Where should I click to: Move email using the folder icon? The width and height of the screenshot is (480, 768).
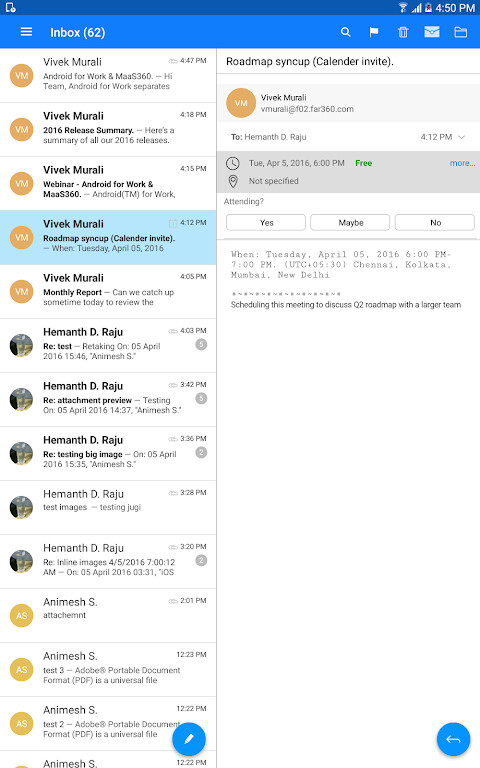tap(460, 32)
